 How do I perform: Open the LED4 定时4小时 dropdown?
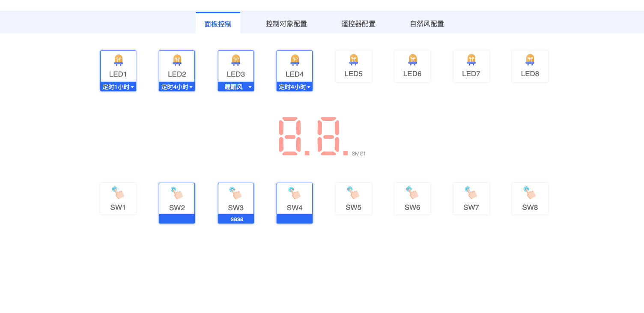[x=295, y=87]
